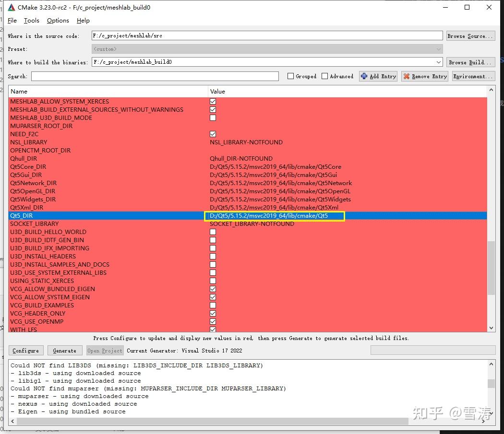The image size is (504, 434).
Task: Click inside the Search input field
Action: 154,76
